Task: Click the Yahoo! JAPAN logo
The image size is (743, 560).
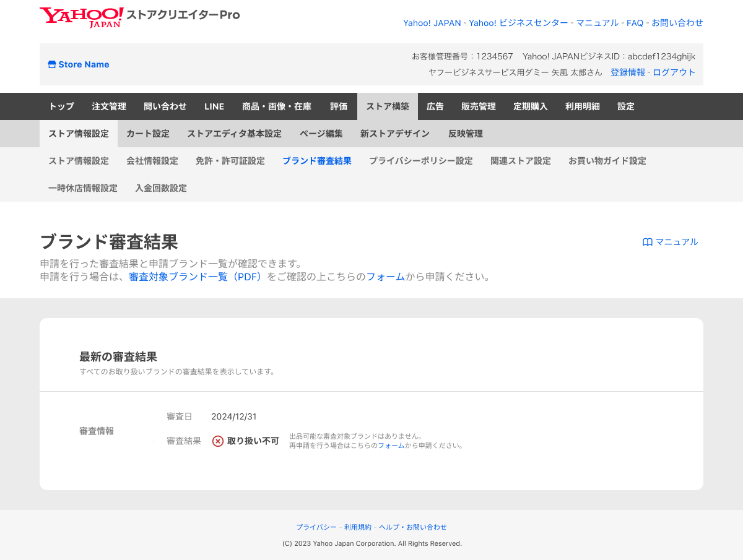Action: click(81, 17)
